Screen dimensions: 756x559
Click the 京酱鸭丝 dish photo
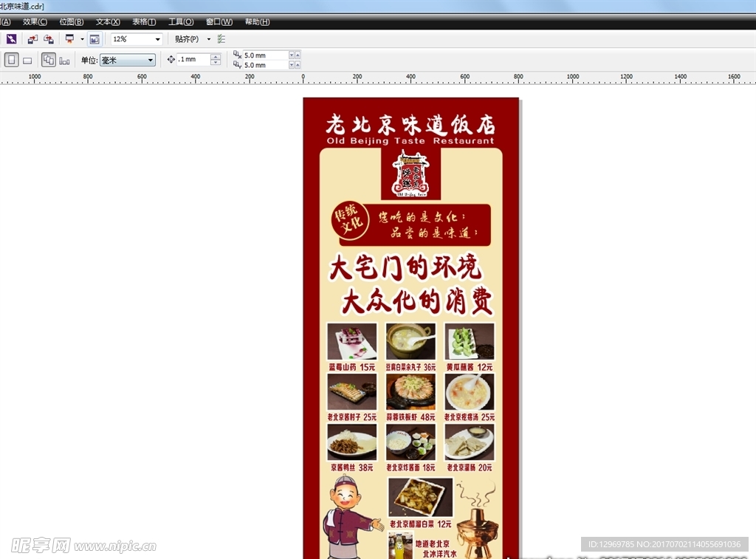coord(352,442)
